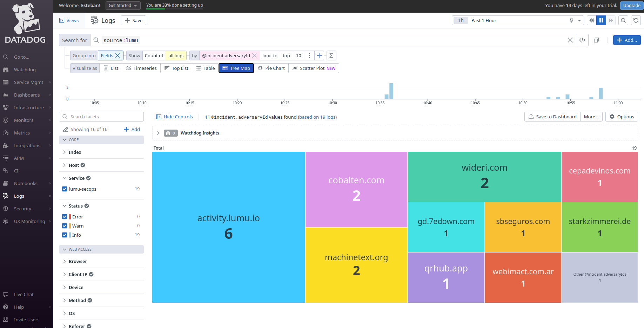Toggle the Error status checkbox

(x=65, y=217)
